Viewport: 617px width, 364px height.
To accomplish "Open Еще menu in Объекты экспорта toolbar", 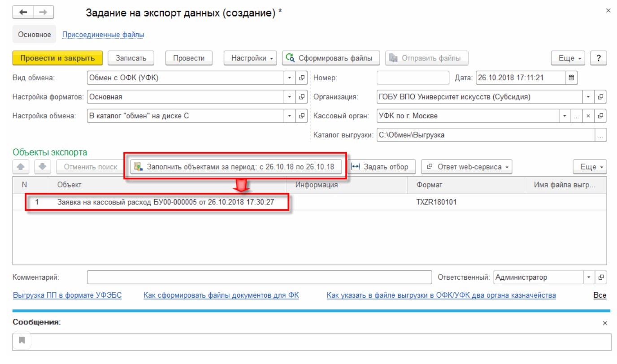I will point(590,167).
